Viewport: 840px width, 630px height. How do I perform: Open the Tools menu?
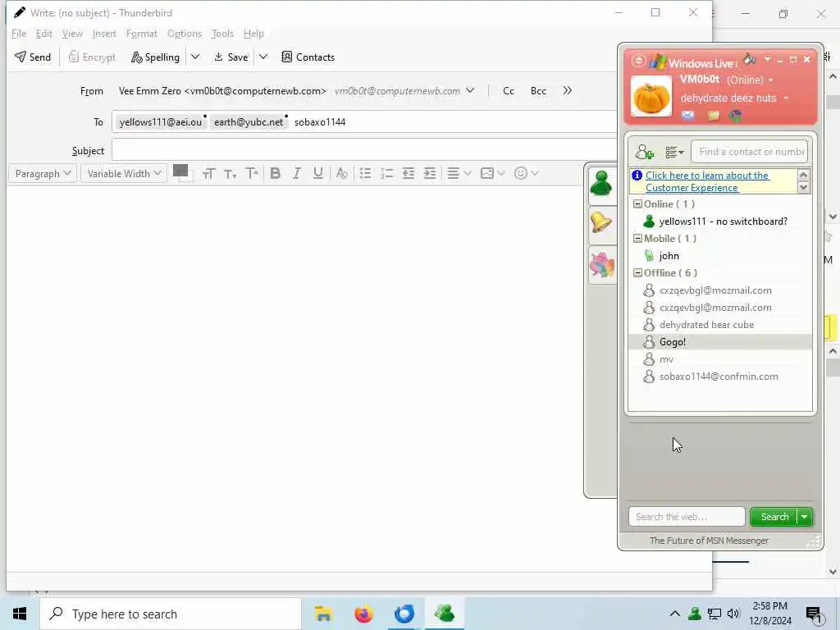pyautogui.click(x=222, y=33)
